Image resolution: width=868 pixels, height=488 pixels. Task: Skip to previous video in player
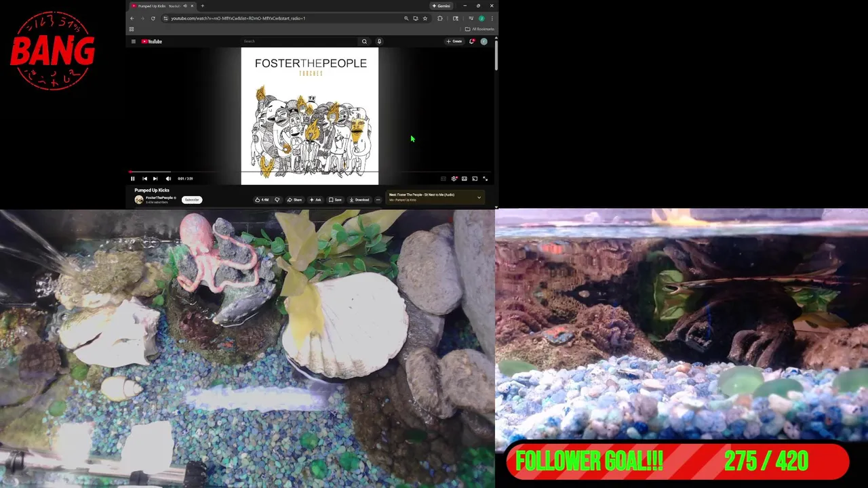pos(144,178)
